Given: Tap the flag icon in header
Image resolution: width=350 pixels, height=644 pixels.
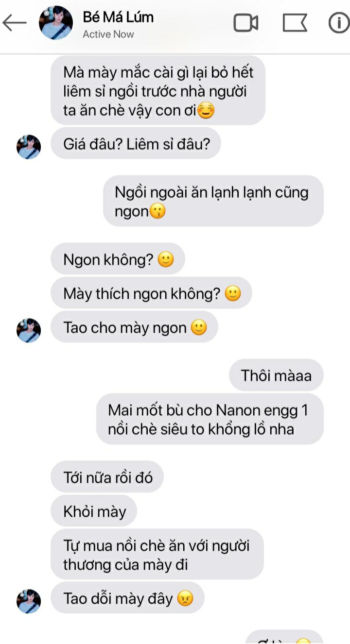Looking at the screenshot, I should [295, 23].
